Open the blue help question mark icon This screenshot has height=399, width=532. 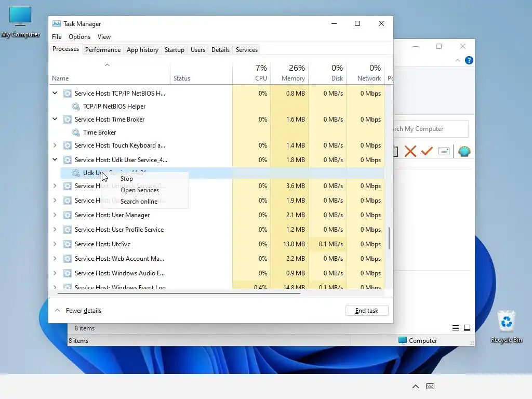(469, 60)
